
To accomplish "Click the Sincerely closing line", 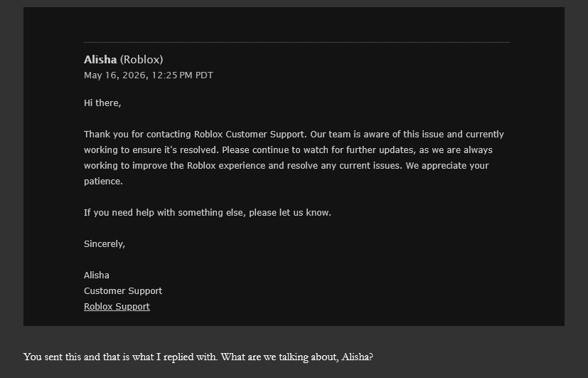I will (105, 244).
